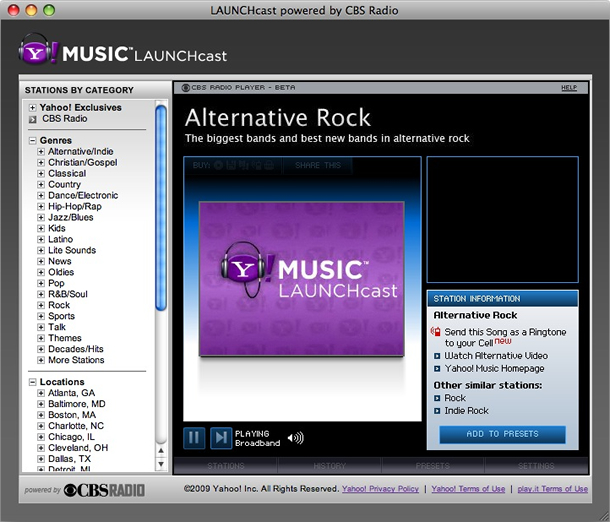Expand More Stations
This screenshot has width=610, height=522.
coord(41,360)
